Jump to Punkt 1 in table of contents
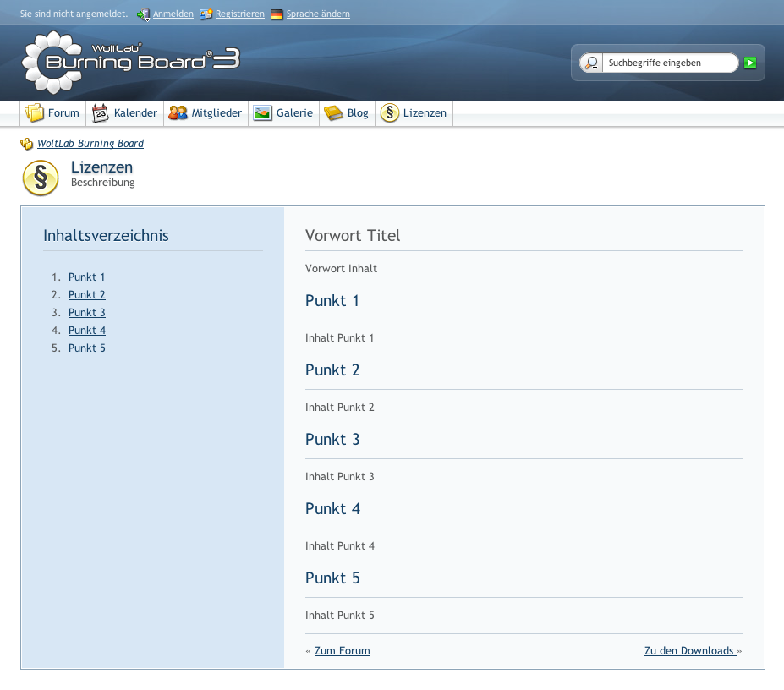This screenshot has width=784, height=690. click(87, 277)
